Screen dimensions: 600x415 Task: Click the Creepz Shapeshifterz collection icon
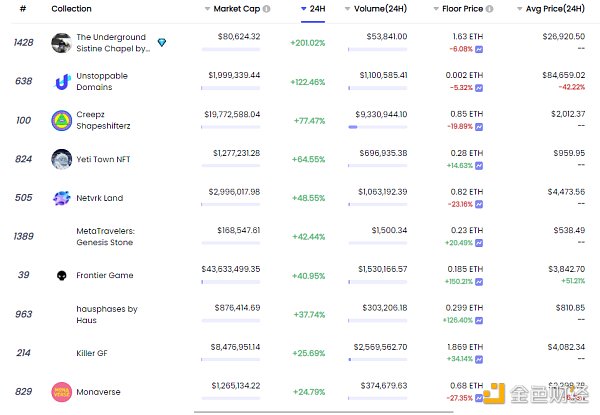pos(61,120)
